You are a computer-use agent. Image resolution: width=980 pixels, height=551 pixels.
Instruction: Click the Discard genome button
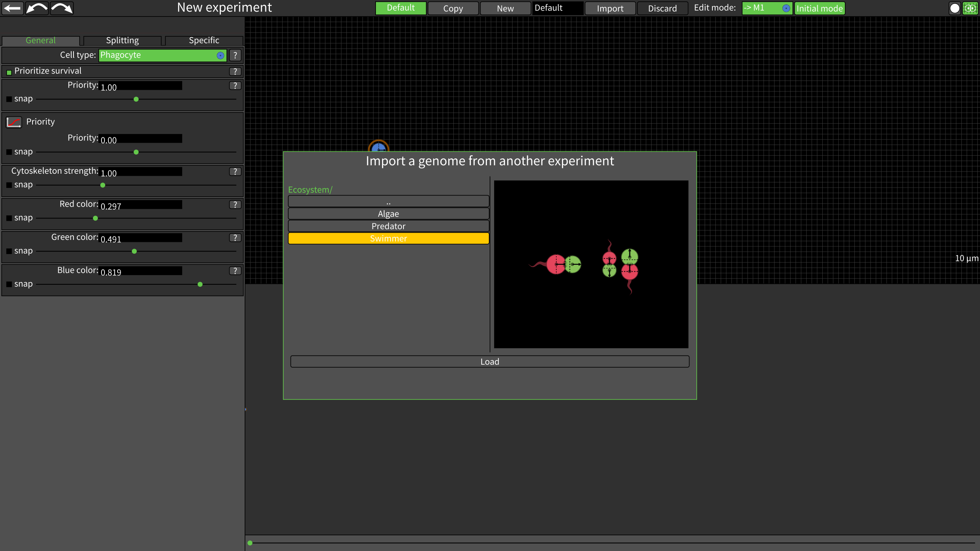coord(663,8)
